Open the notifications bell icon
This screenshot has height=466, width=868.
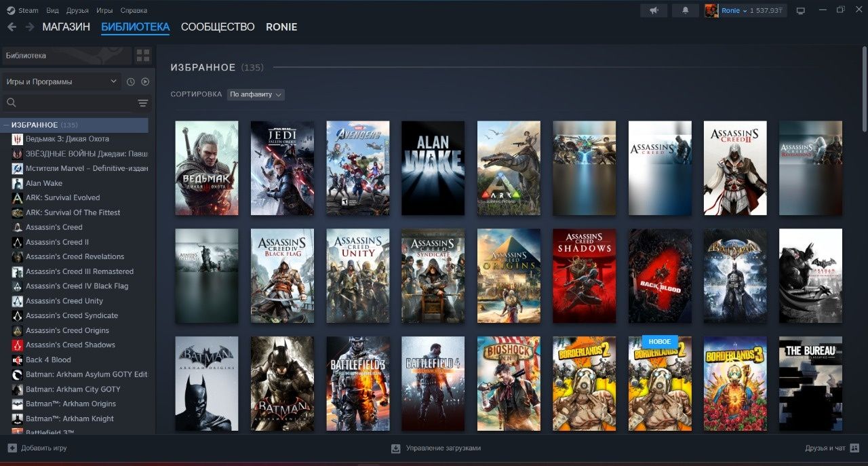pyautogui.click(x=685, y=11)
